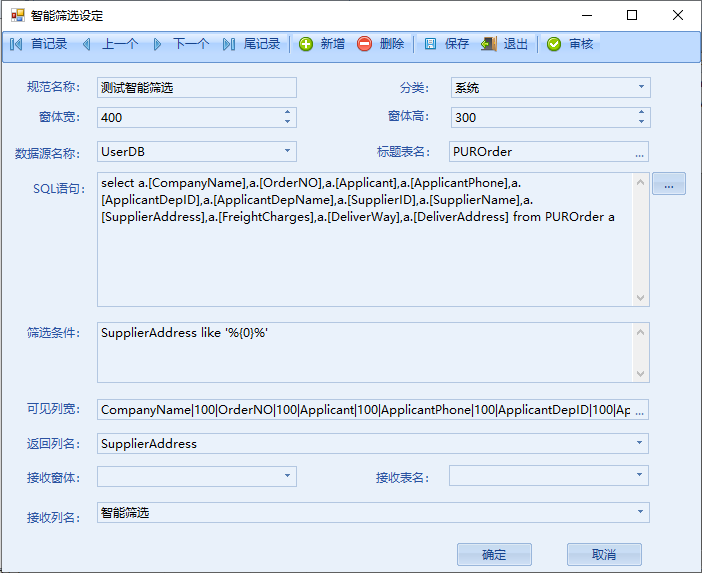Click the ellipsis button beside SQL语句 box

coord(669,184)
